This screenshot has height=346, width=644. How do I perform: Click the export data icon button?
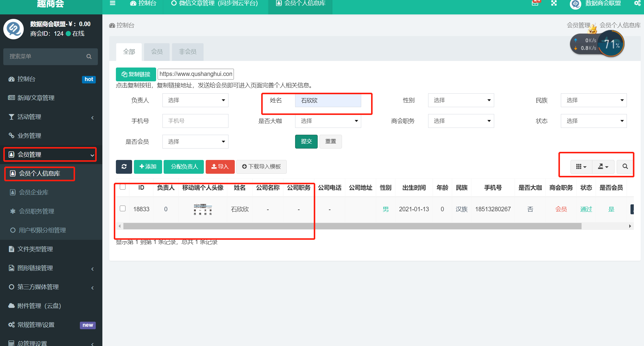(603, 167)
